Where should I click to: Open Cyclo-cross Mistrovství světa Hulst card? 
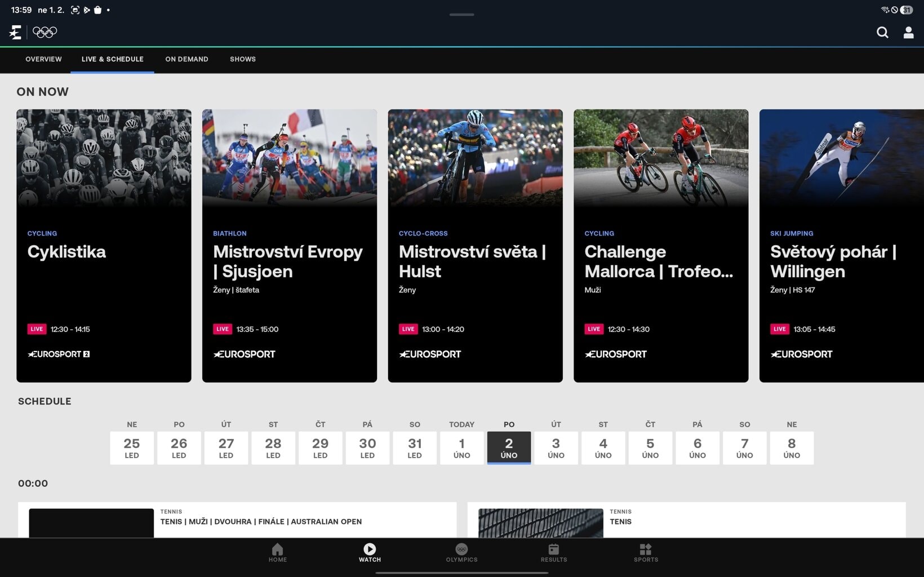pos(475,246)
